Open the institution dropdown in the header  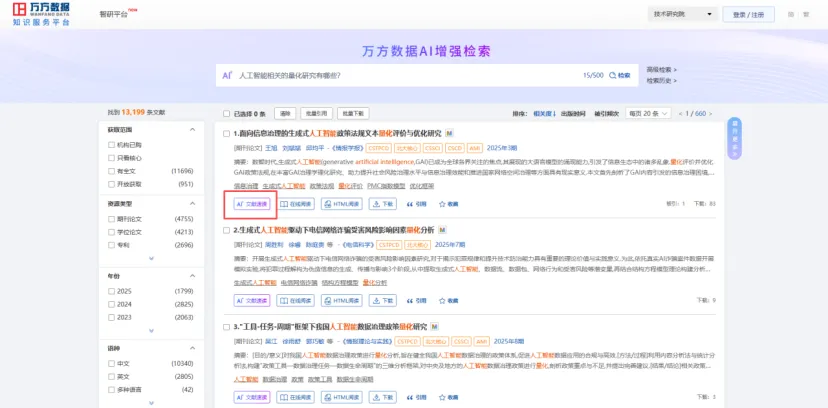tap(682, 15)
